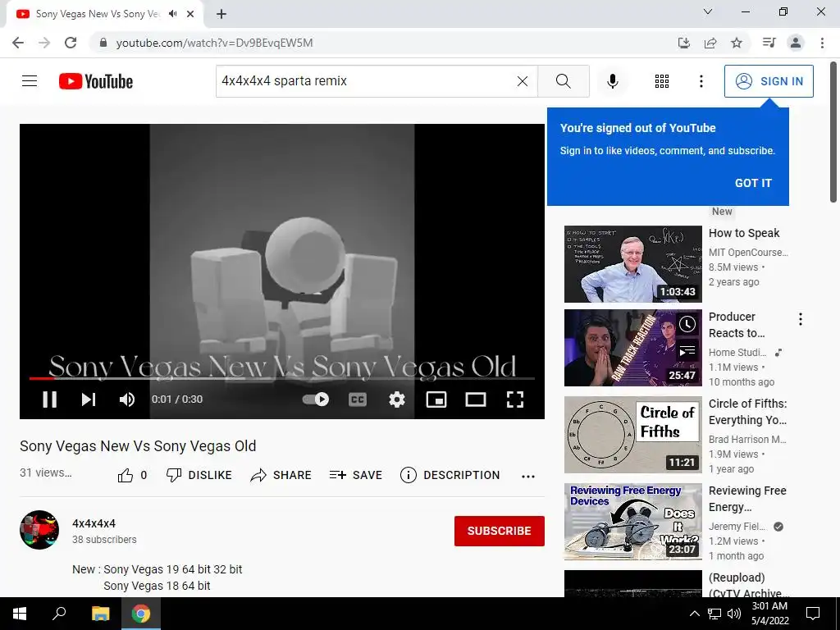Click the SIGN IN button
The image size is (840, 630).
click(768, 81)
